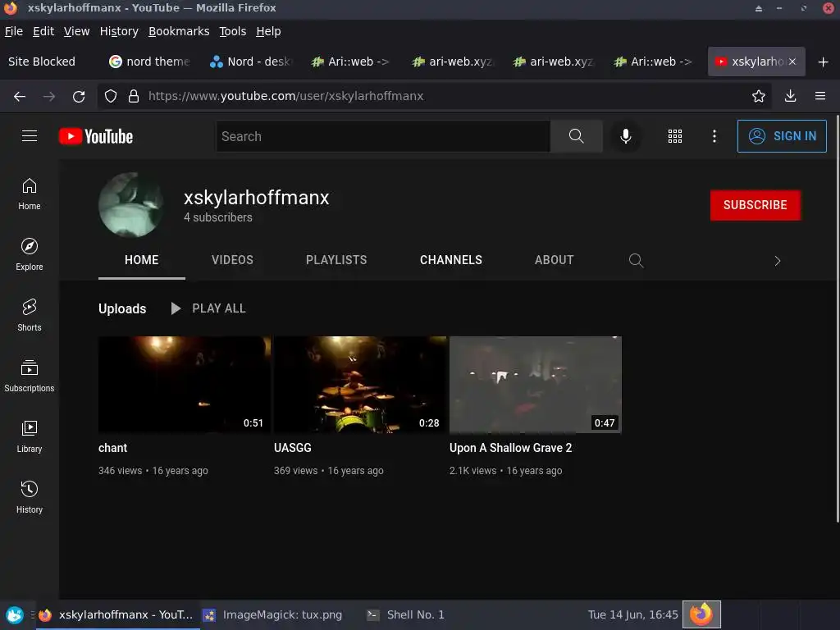Open Library in the sidebar
The image size is (840, 630).
click(30, 436)
